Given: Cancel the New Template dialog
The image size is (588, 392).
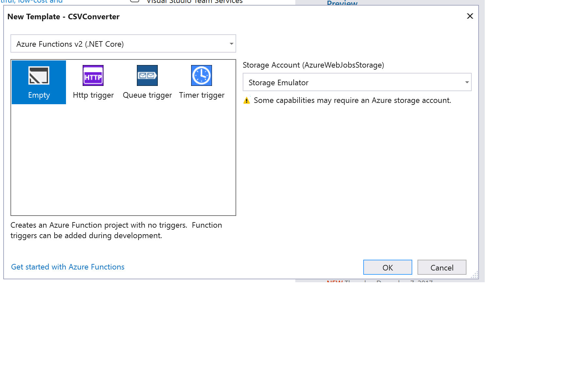Looking at the screenshot, I should tap(442, 268).
